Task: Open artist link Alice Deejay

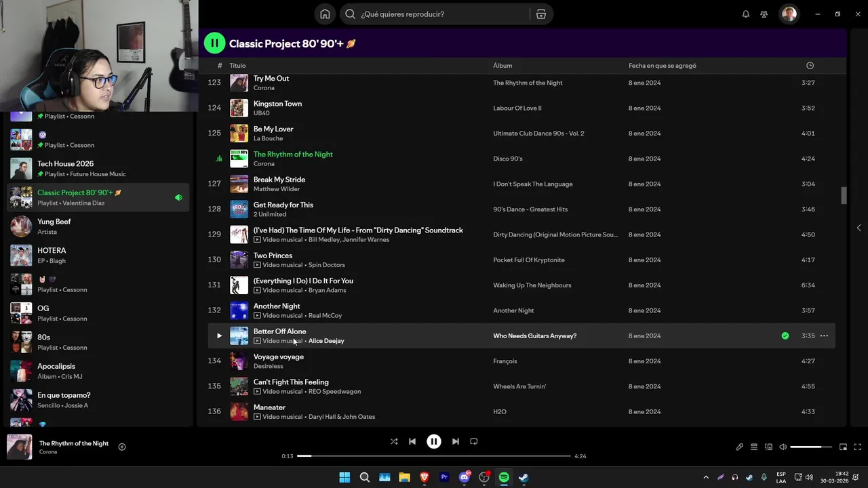Action: [326, 341]
